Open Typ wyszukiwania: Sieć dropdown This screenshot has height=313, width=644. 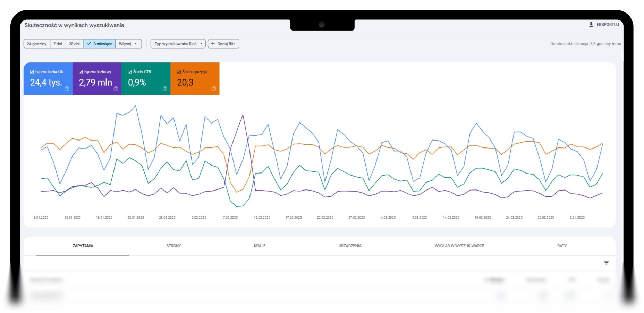[178, 44]
